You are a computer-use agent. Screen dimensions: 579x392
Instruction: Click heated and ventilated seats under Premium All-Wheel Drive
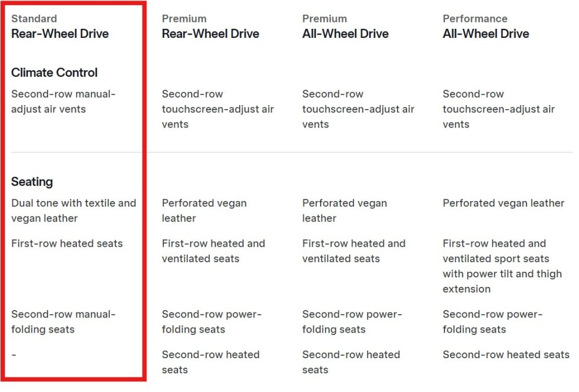(x=353, y=251)
